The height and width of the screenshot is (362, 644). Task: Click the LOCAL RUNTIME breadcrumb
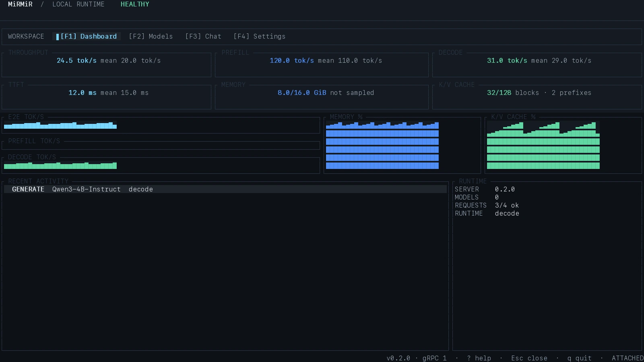pyautogui.click(x=78, y=4)
